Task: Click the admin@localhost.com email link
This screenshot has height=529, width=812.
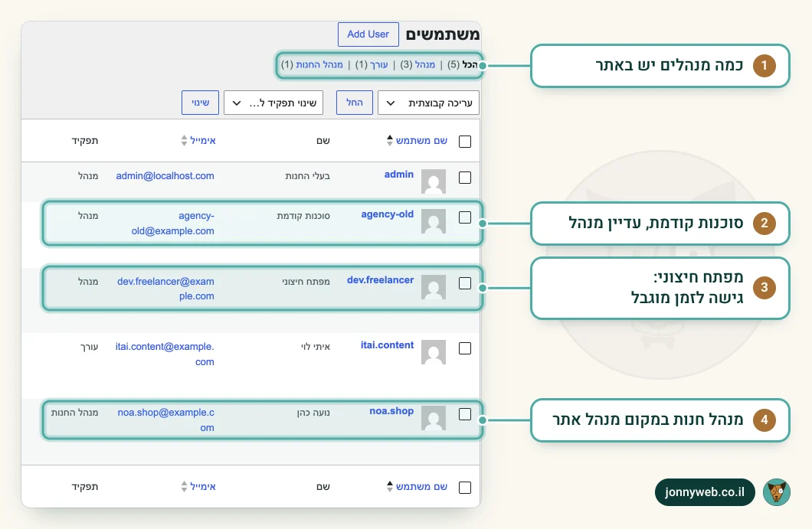Action: click(165, 176)
